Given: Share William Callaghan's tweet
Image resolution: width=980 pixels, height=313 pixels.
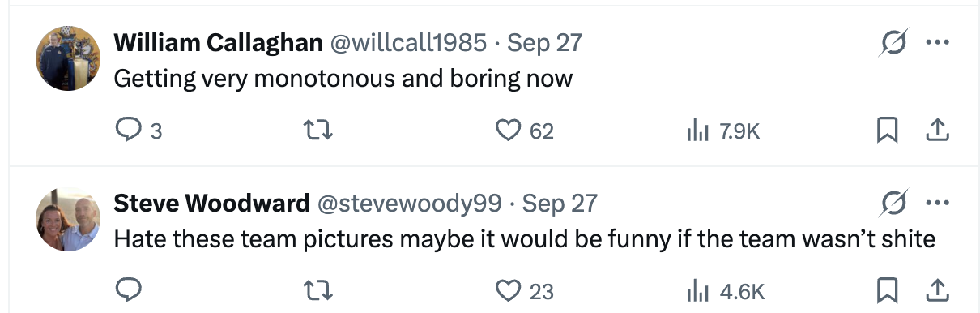Looking at the screenshot, I should [936, 130].
